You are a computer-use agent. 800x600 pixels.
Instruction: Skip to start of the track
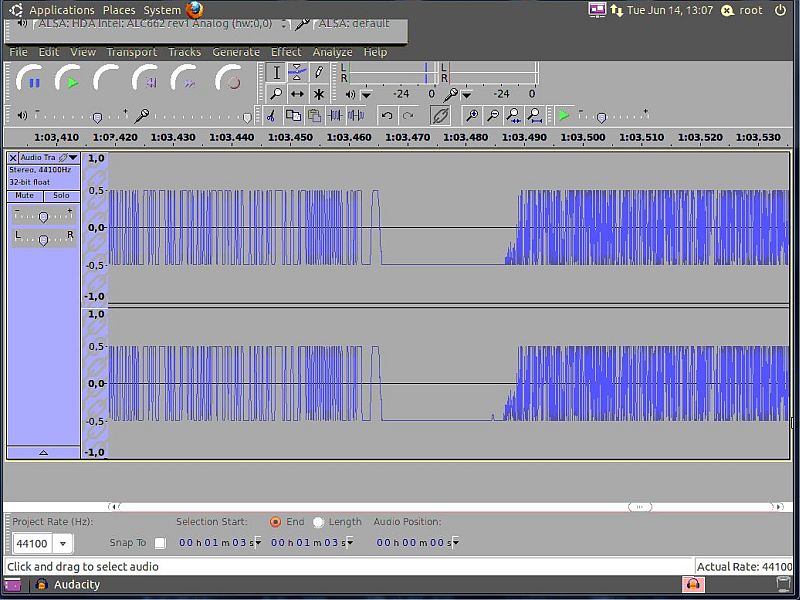pos(149,82)
